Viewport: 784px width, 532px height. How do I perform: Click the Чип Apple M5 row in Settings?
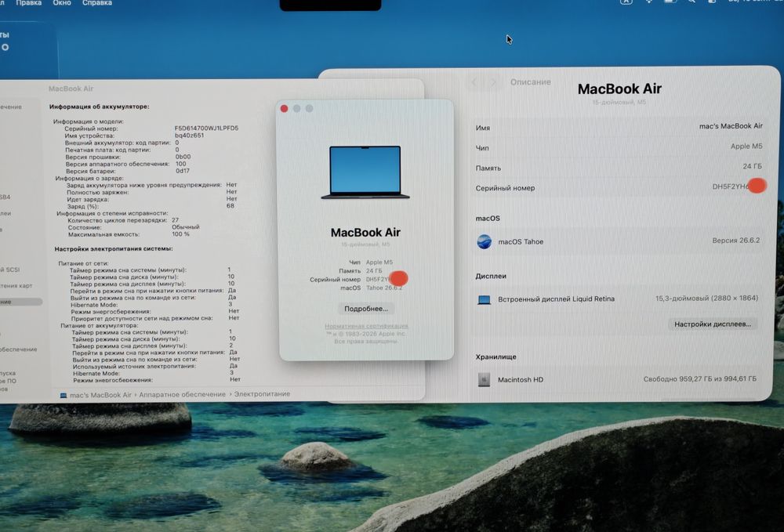619,147
